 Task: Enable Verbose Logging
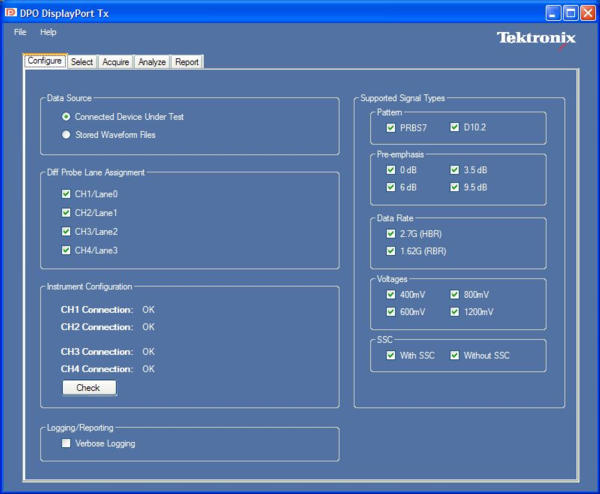tap(66, 443)
